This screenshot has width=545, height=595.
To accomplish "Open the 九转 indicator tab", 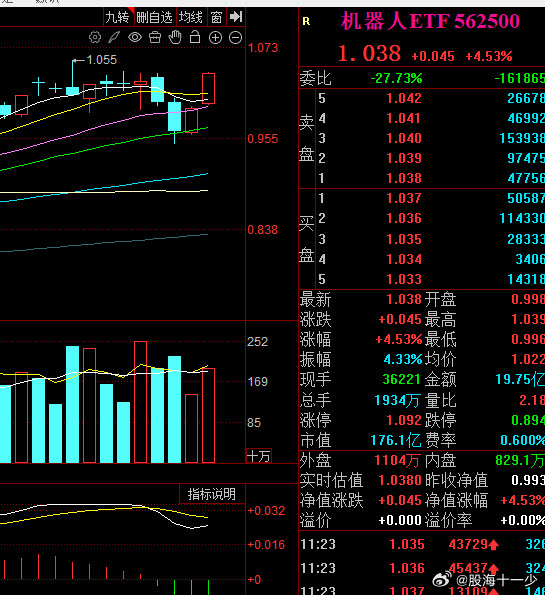I will tap(118, 17).
